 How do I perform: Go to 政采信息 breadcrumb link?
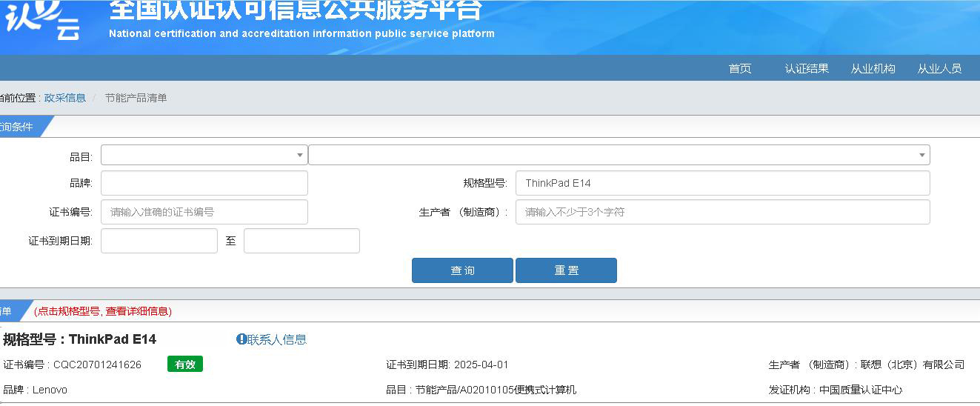click(x=65, y=98)
